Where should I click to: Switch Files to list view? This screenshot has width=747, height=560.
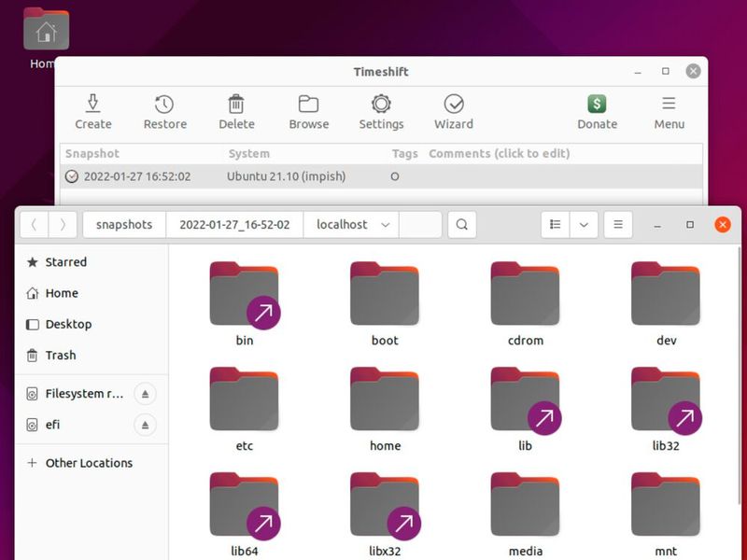[555, 224]
